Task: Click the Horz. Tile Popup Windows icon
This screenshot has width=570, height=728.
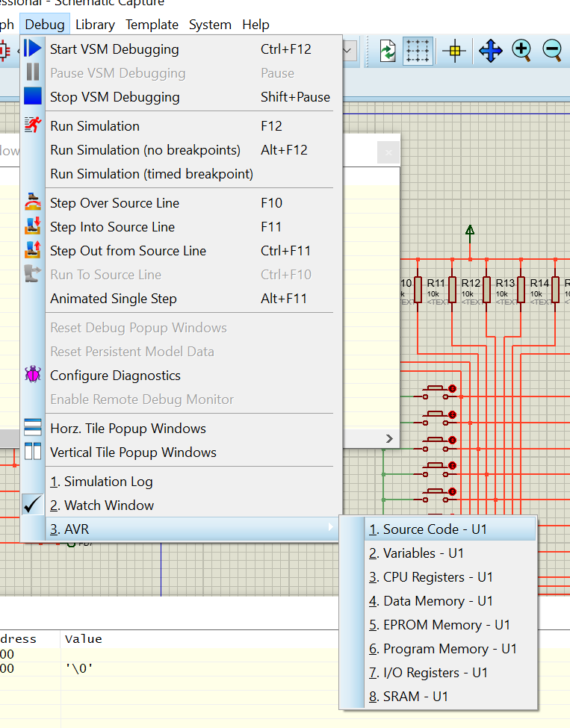Action: point(33,428)
